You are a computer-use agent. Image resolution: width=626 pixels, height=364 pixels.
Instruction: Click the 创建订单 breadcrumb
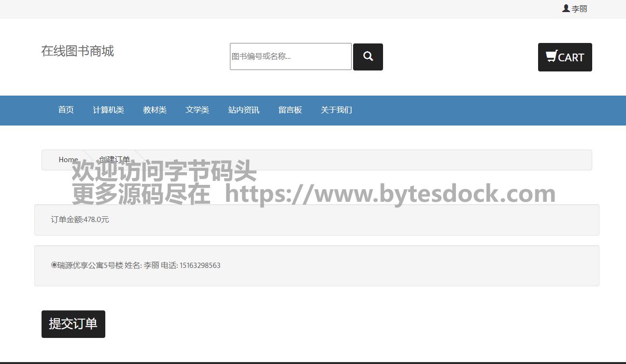coord(114,160)
